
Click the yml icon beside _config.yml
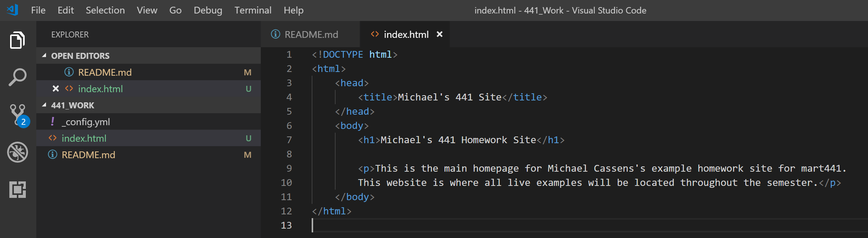53,121
